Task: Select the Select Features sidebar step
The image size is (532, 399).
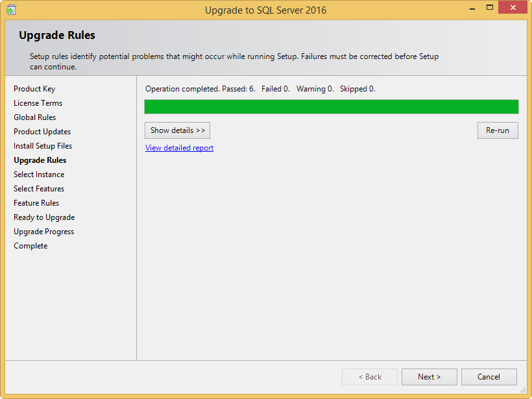Action: pos(39,189)
